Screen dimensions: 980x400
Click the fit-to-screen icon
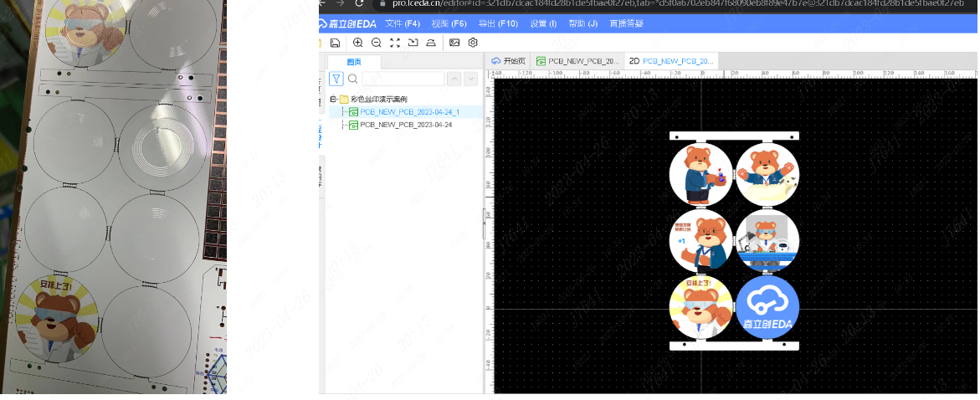(395, 43)
